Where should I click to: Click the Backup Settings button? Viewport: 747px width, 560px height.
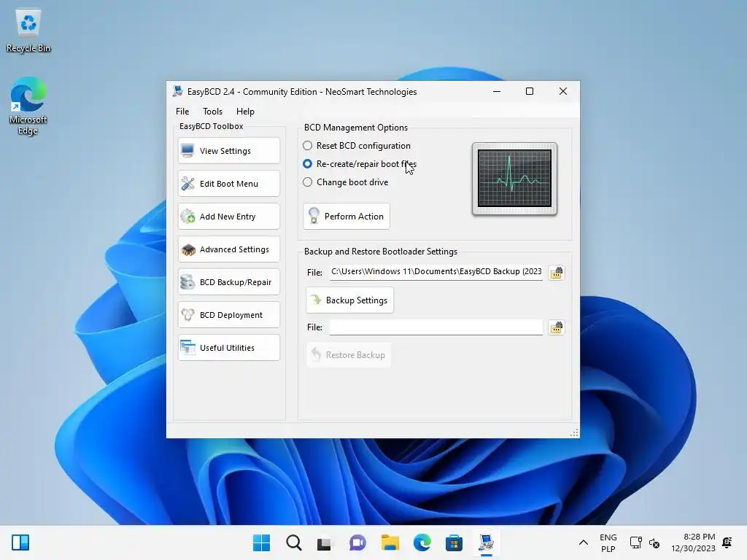pyautogui.click(x=349, y=300)
